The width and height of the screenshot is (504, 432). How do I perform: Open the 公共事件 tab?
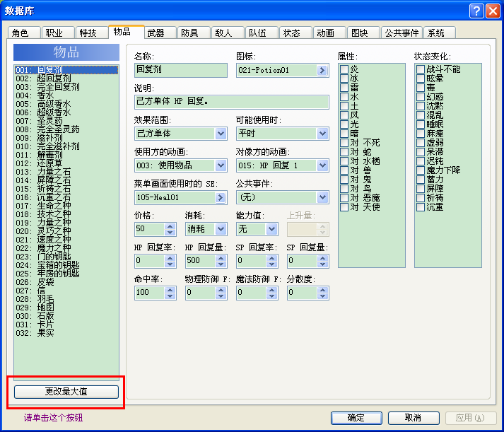coord(402,33)
